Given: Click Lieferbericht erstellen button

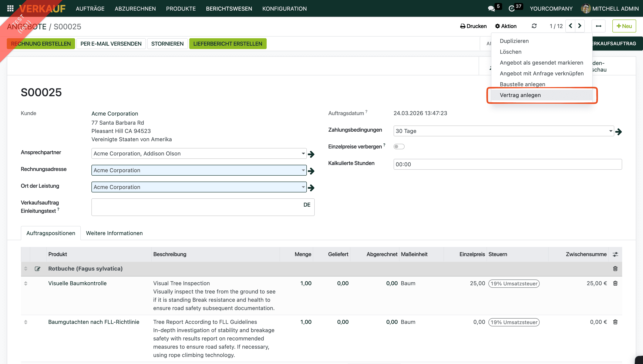Looking at the screenshot, I should click(x=228, y=44).
